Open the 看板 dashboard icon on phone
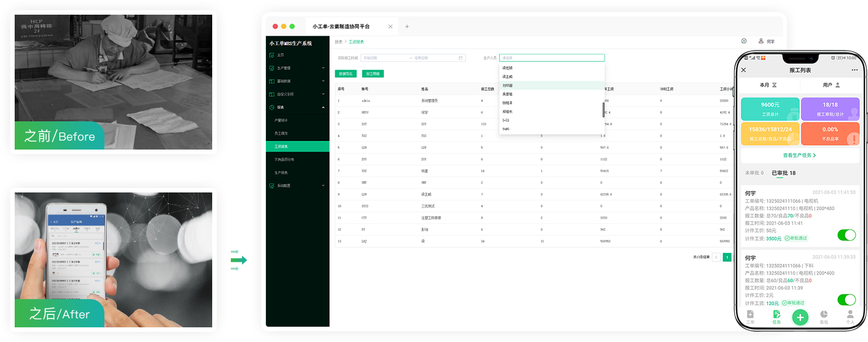The image size is (868, 342). [x=824, y=315]
